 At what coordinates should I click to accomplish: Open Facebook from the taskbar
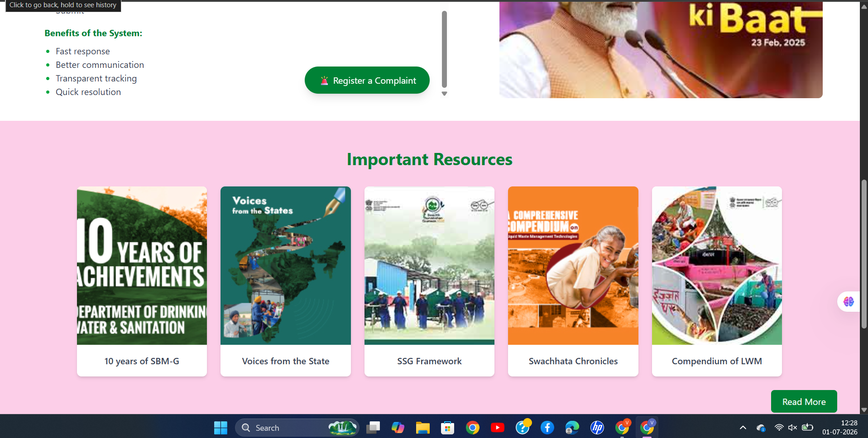pos(547,428)
